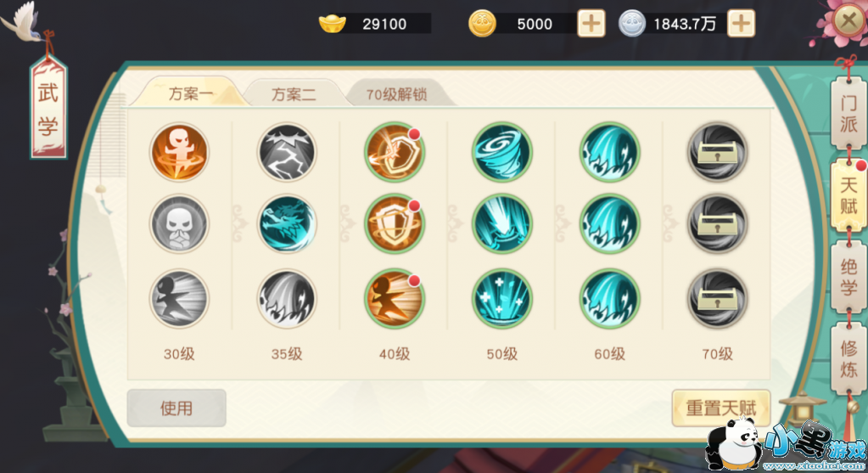The height and width of the screenshot is (473, 868).
Task: Choose the healing plus-signs talent at level 50
Action: point(502,299)
